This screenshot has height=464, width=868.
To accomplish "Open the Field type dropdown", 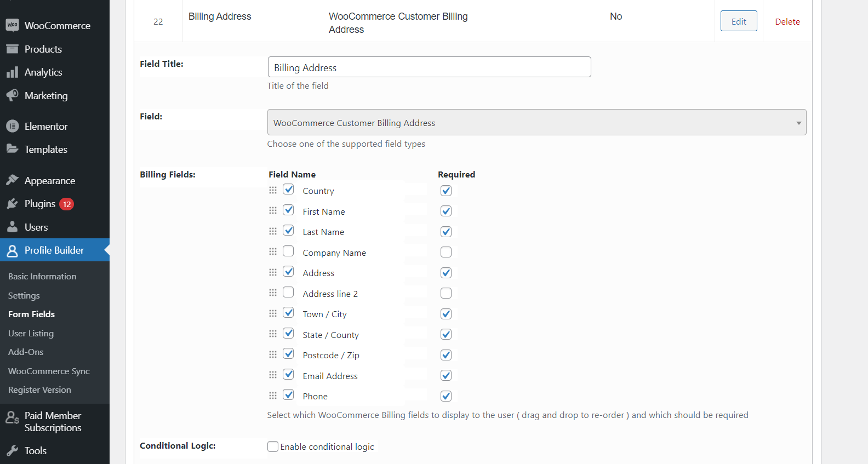I will (536, 122).
